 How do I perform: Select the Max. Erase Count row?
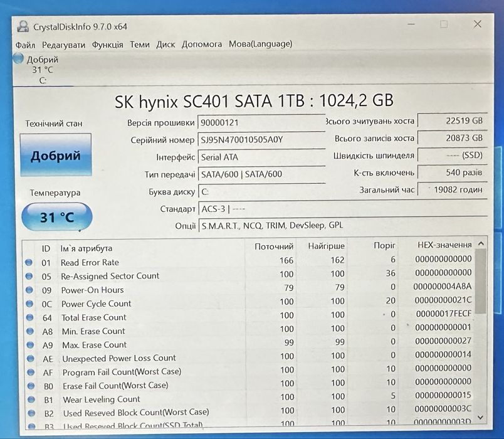click(249, 343)
